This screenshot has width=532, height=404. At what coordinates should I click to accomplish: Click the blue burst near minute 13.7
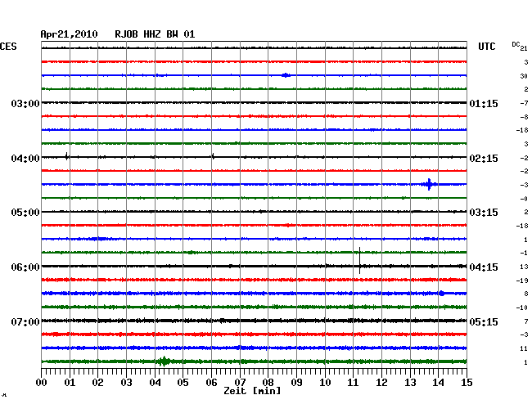point(429,184)
